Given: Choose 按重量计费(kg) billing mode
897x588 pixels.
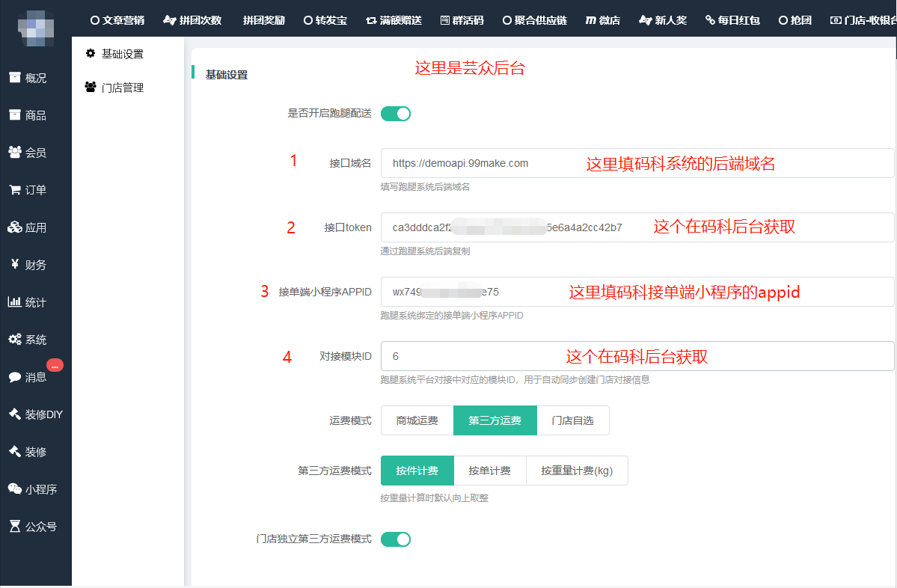Looking at the screenshot, I should [x=577, y=470].
